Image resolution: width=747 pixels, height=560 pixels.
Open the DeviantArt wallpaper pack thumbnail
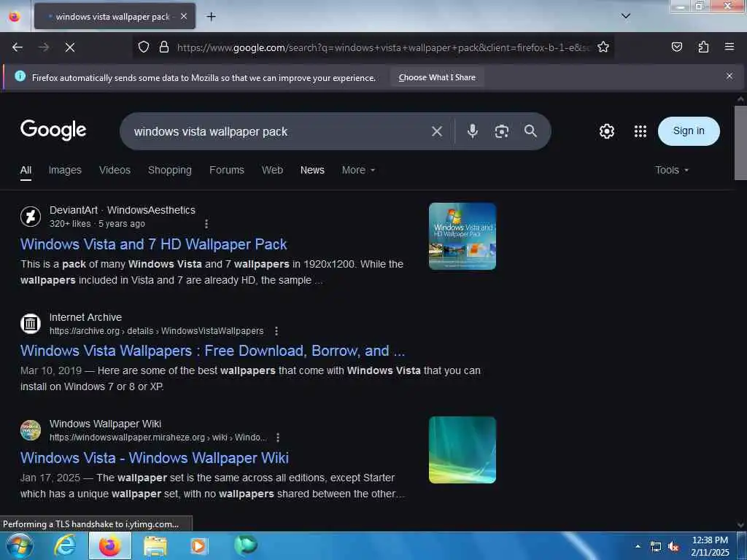pos(462,236)
